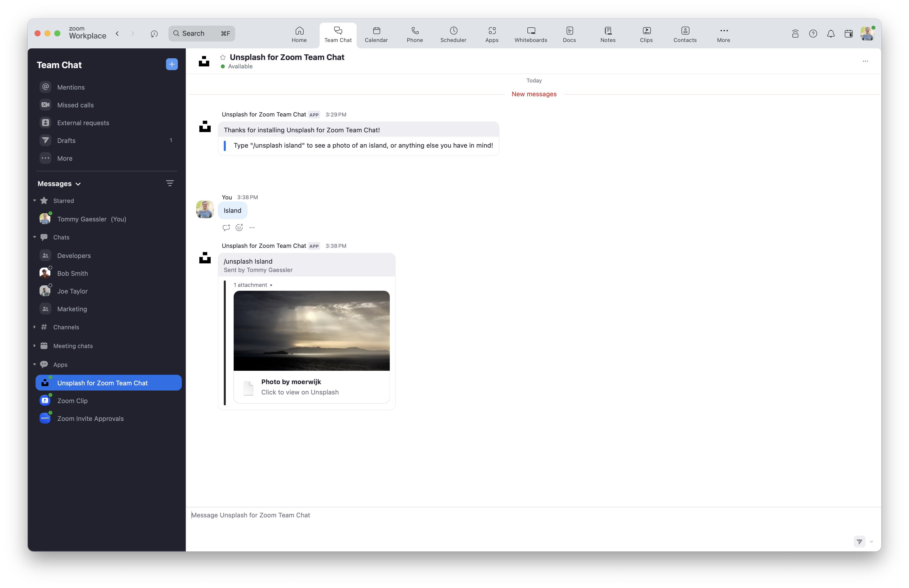Open the Developers chat
This screenshot has height=588, width=909.
pyautogui.click(x=108, y=255)
